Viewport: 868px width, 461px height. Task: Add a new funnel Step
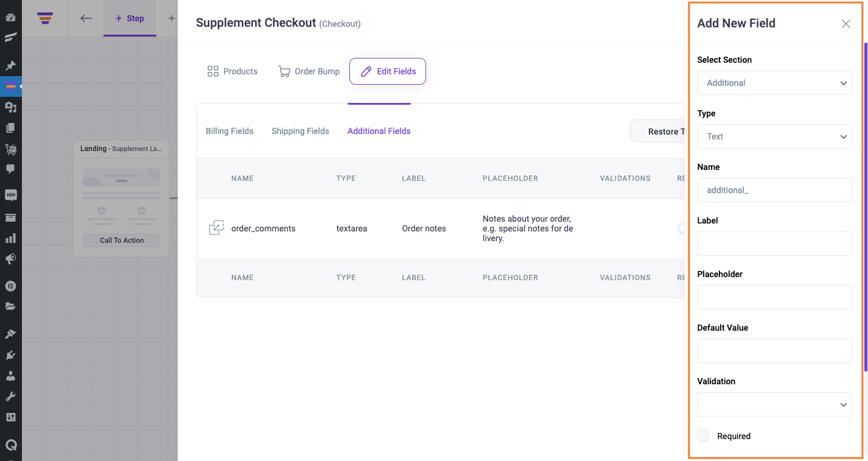click(x=130, y=18)
